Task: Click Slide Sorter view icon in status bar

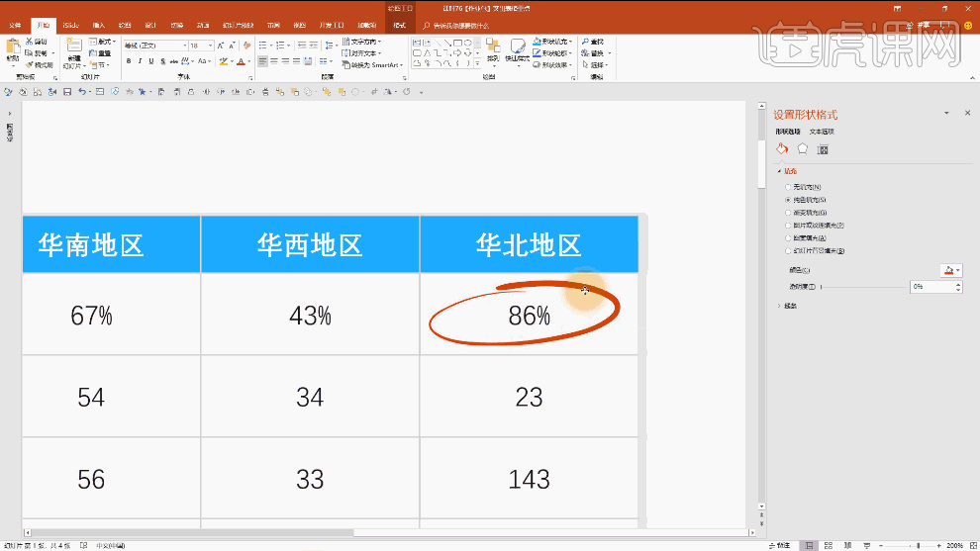Action: (829, 545)
